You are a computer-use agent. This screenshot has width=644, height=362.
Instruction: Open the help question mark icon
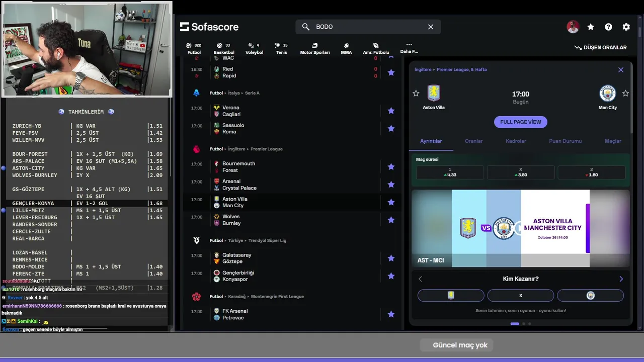(x=608, y=27)
